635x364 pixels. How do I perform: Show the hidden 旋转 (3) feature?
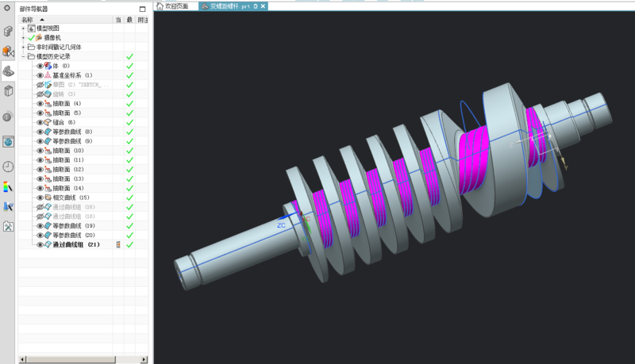coord(40,94)
